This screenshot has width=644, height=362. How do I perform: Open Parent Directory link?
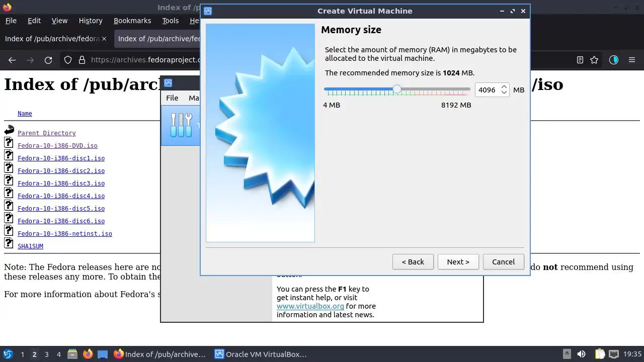pos(47,133)
